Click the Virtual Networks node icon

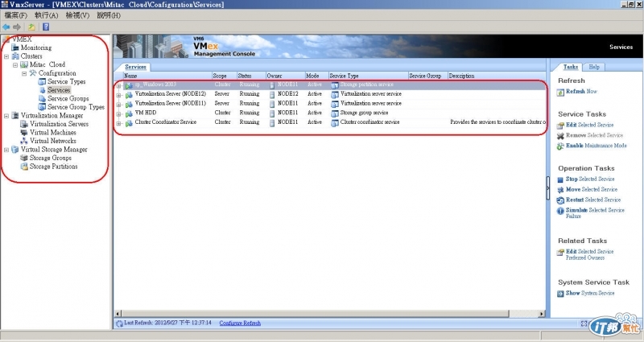tap(24, 141)
